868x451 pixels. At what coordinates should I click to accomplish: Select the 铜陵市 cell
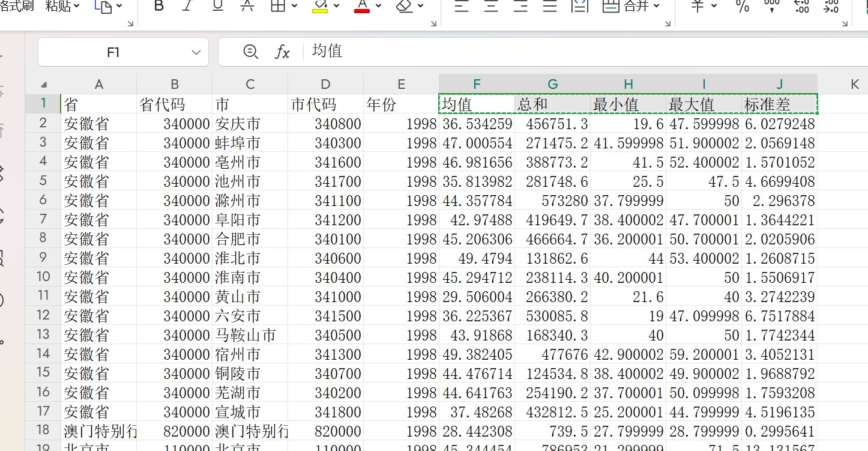250,373
